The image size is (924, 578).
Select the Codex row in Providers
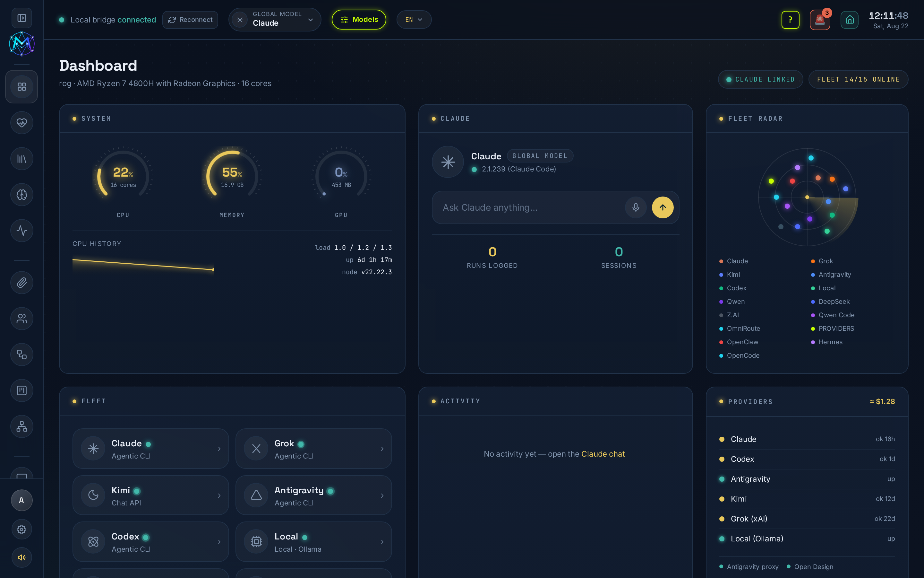point(807,459)
